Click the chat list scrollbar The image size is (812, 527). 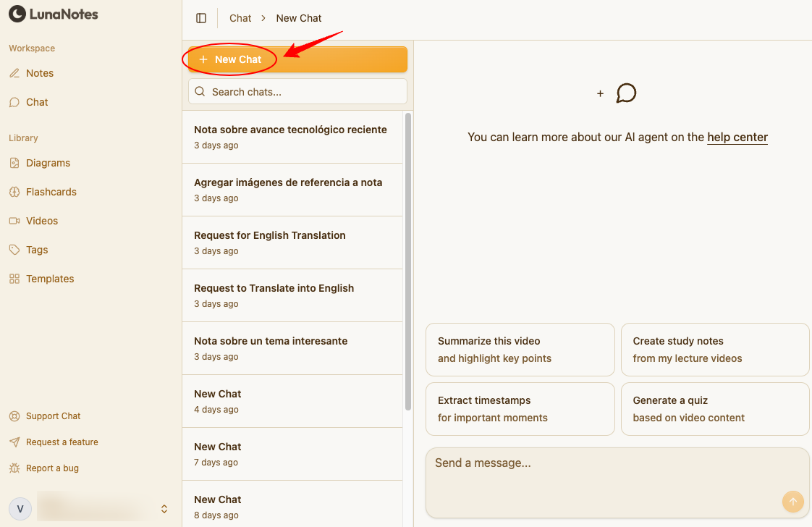point(408,261)
